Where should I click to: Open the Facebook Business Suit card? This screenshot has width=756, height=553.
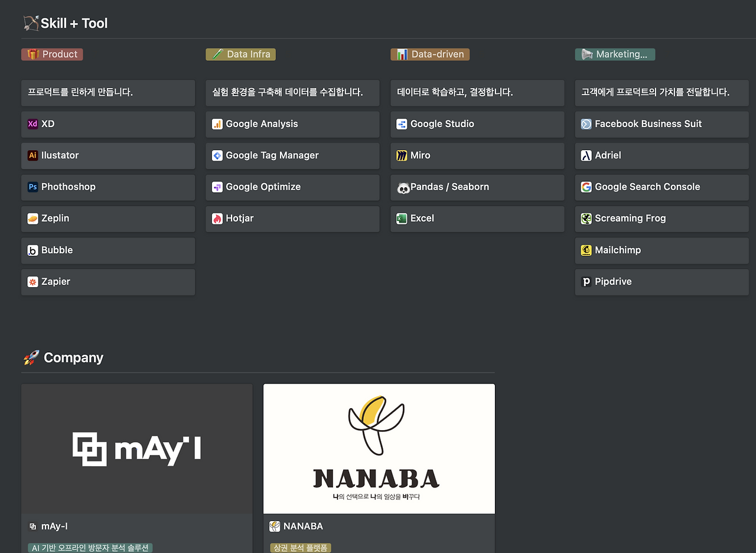click(x=662, y=124)
